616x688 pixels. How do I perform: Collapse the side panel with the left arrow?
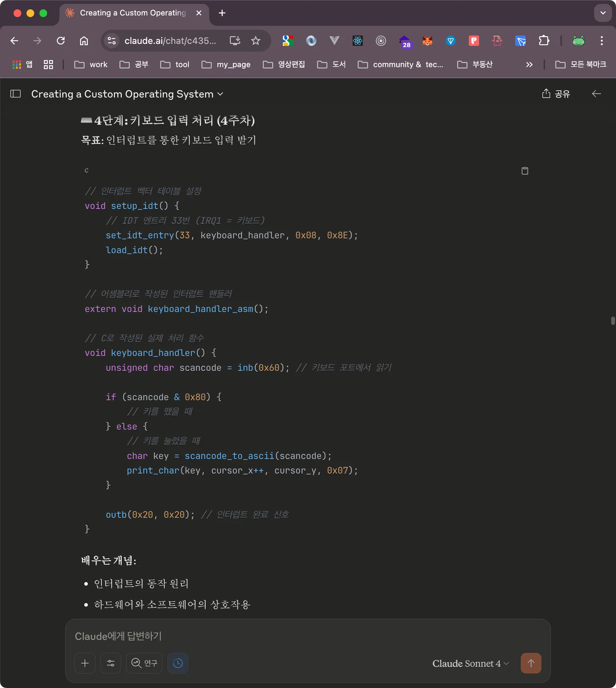[596, 94]
